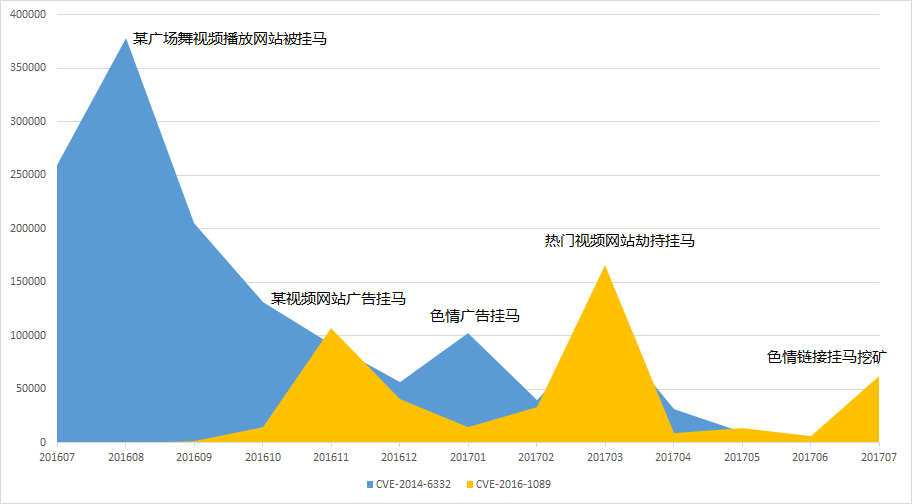Select the CVE-2016-1089 legend label
Viewport: 912px width, 504px height.
click(x=513, y=484)
